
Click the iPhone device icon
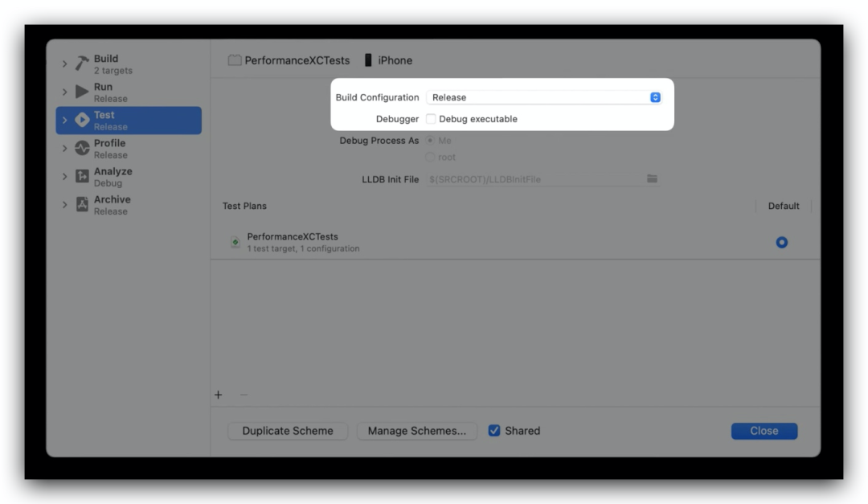tap(368, 60)
